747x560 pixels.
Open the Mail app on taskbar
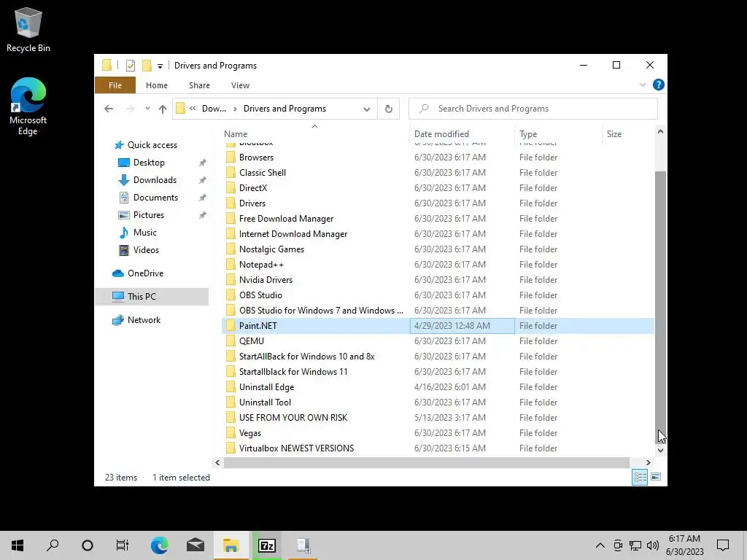[x=196, y=545]
